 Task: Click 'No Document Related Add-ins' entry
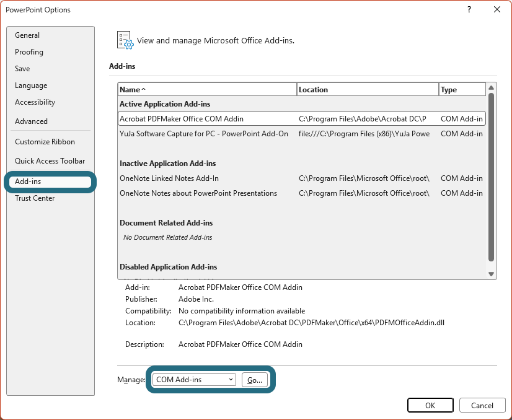(x=167, y=237)
